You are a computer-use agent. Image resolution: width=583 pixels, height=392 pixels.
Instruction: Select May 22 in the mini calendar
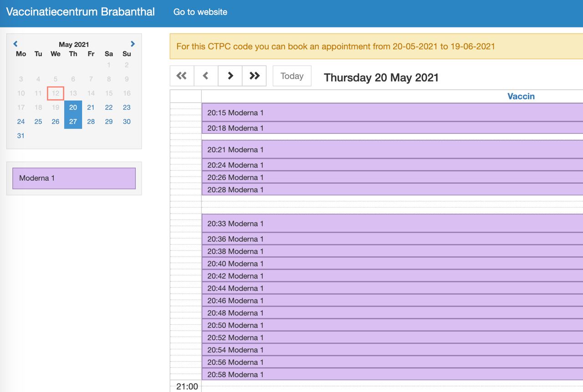pos(108,107)
